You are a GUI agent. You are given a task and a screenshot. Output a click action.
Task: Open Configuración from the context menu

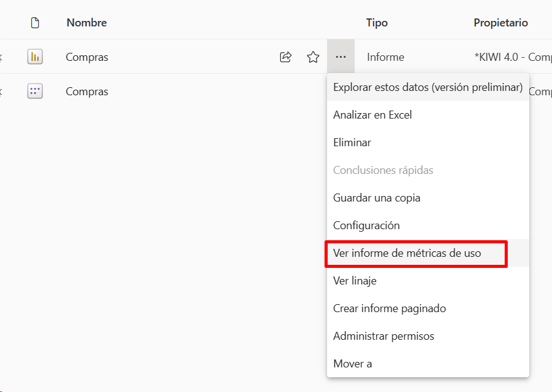pyautogui.click(x=428, y=225)
